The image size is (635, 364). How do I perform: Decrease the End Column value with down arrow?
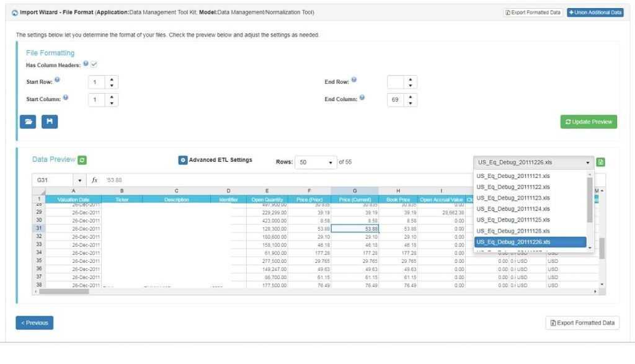[x=410, y=103]
